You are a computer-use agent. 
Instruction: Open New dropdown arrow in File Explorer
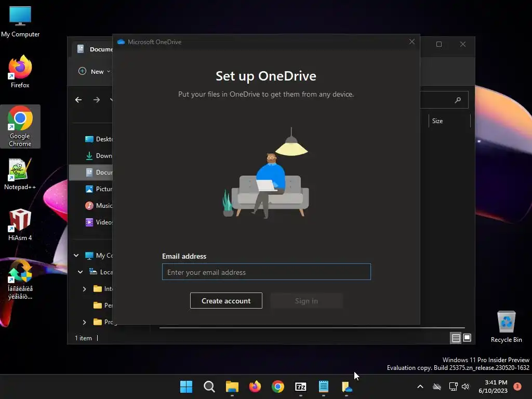click(x=109, y=72)
